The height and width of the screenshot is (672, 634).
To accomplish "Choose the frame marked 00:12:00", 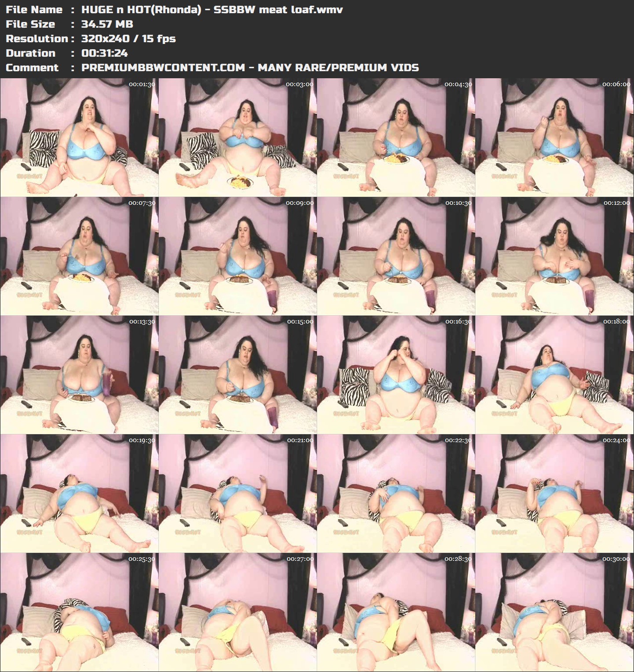I will tap(554, 256).
